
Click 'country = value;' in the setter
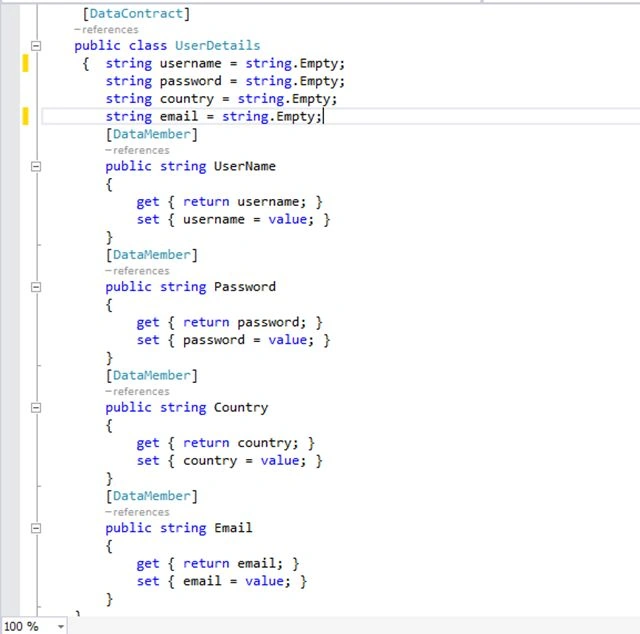[x=244, y=461]
